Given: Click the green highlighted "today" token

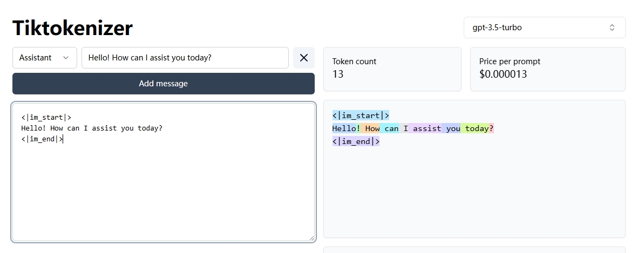Looking at the screenshot, I should pos(476,128).
